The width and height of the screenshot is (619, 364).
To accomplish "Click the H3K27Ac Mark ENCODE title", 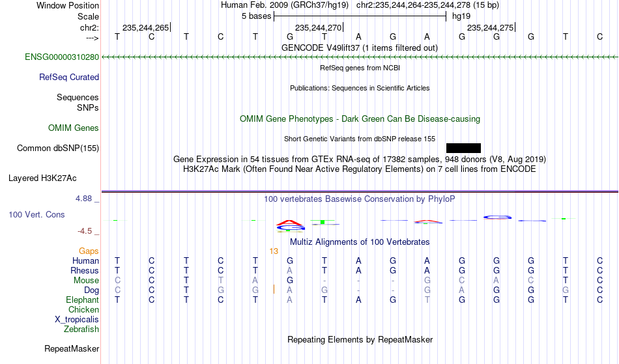I will tap(360, 169).
